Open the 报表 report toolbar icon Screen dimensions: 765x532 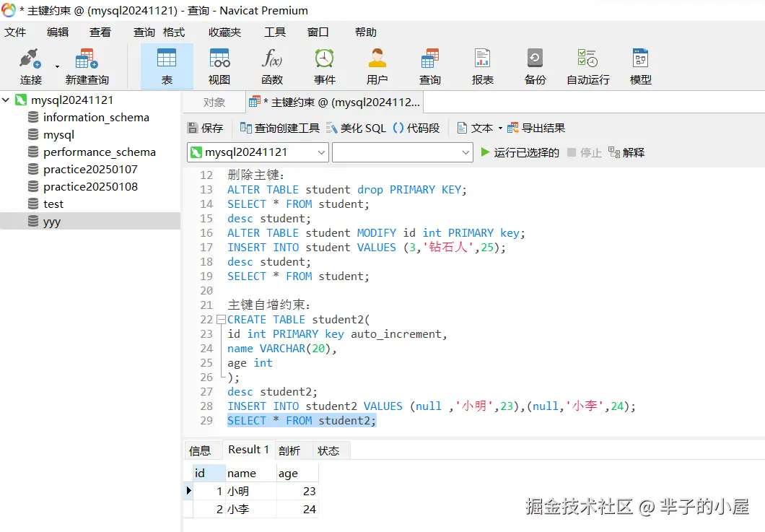[483, 66]
